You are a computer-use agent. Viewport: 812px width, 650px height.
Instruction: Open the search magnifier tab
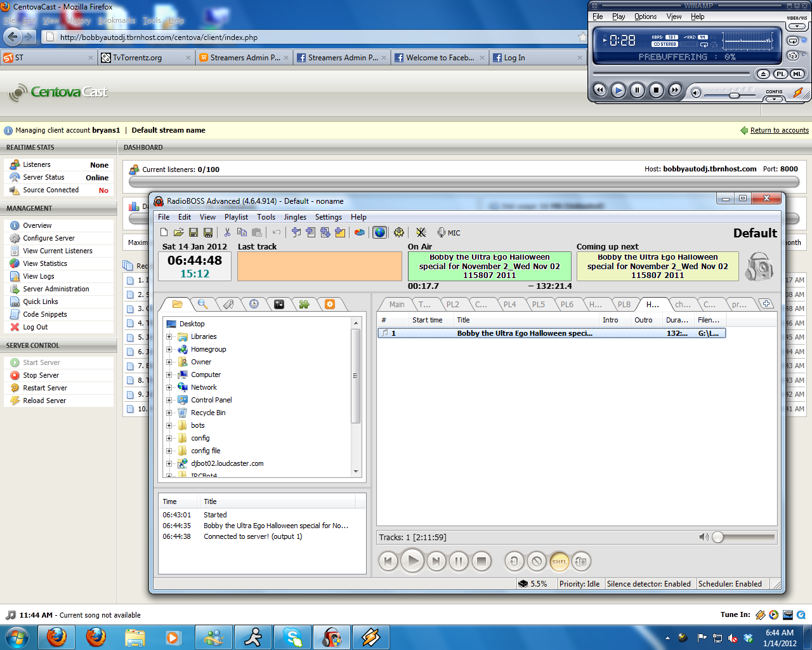(202, 304)
